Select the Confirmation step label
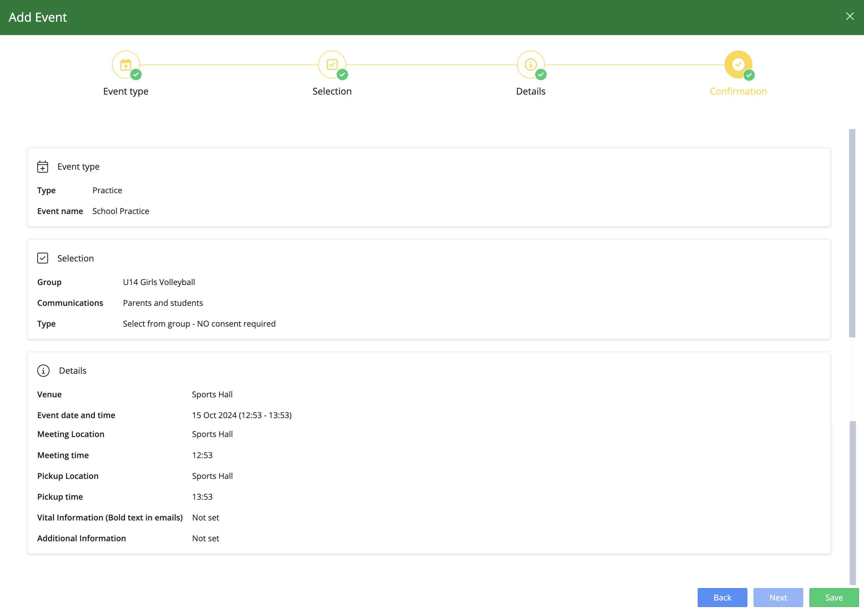 point(738,92)
